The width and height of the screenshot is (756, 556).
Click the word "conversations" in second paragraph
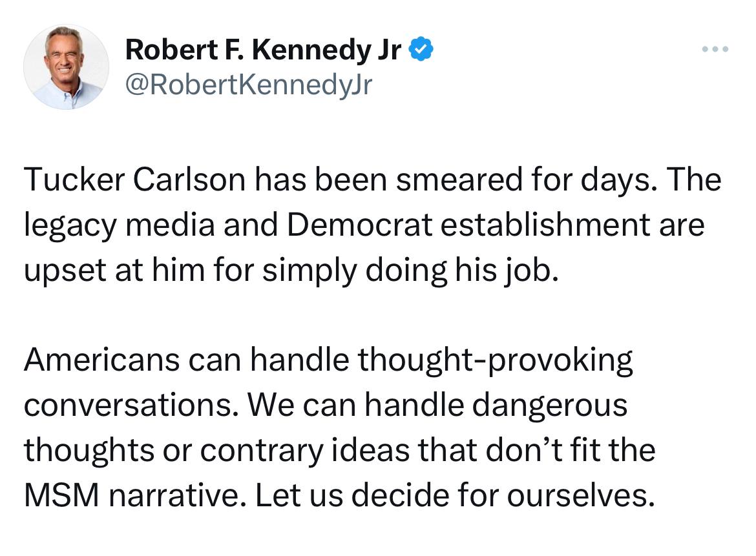click(x=130, y=405)
